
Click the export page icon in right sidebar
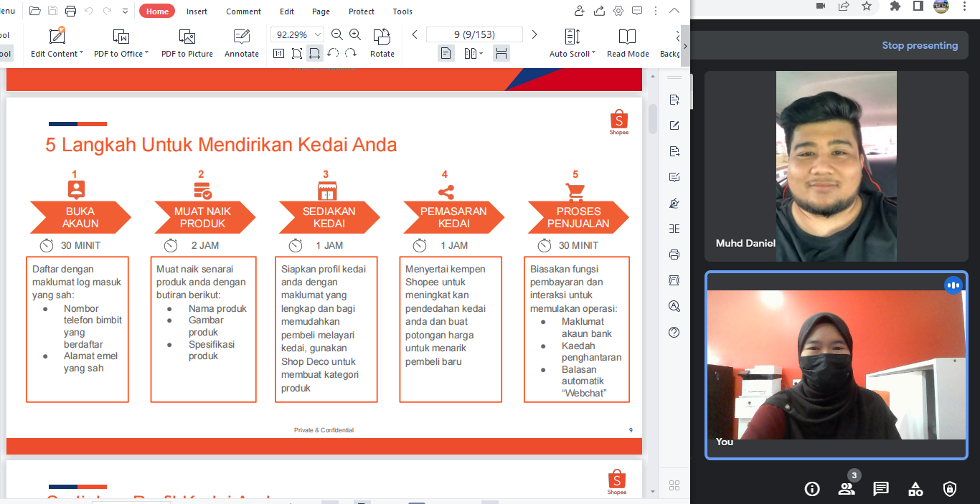coord(674,151)
